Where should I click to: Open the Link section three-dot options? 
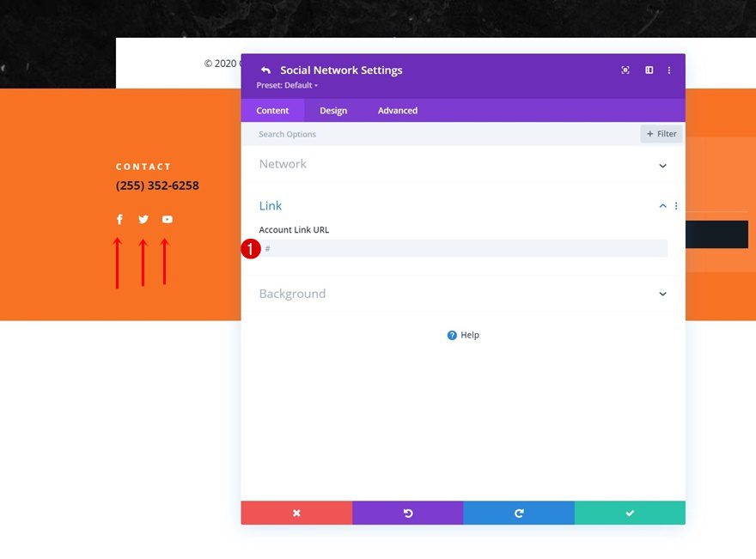pos(676,206)
